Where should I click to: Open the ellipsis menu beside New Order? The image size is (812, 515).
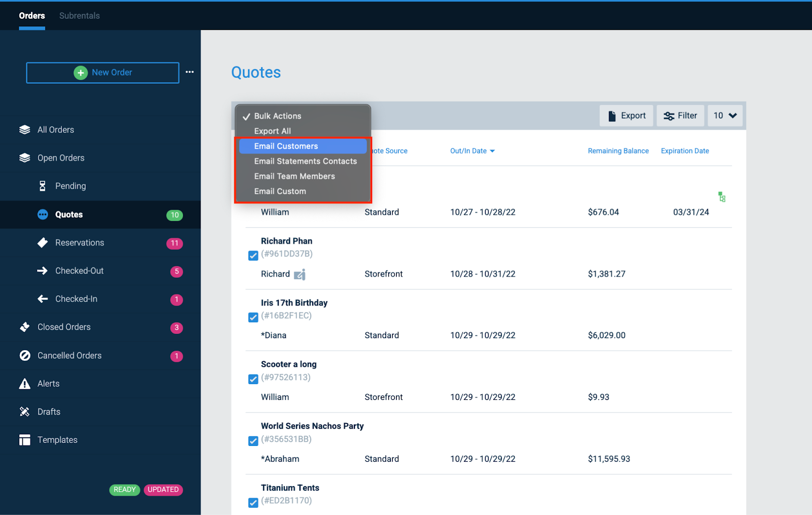click(189, 72)
